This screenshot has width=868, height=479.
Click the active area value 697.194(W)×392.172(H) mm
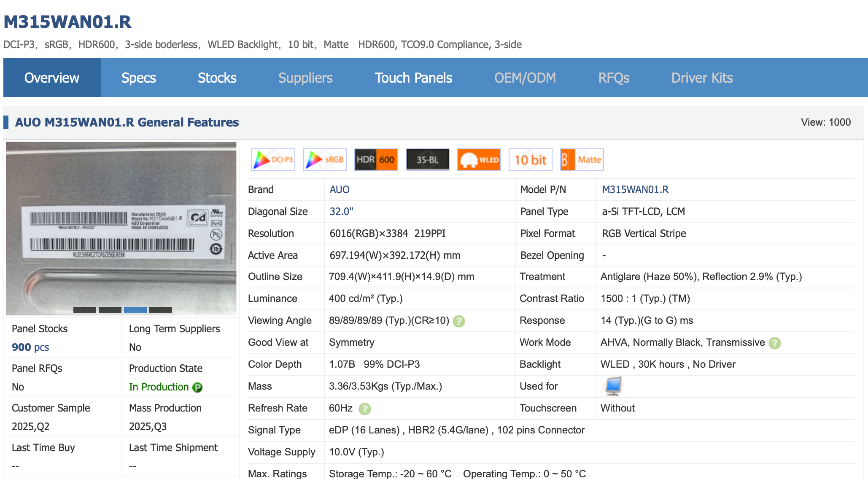[x=395, y=256]
